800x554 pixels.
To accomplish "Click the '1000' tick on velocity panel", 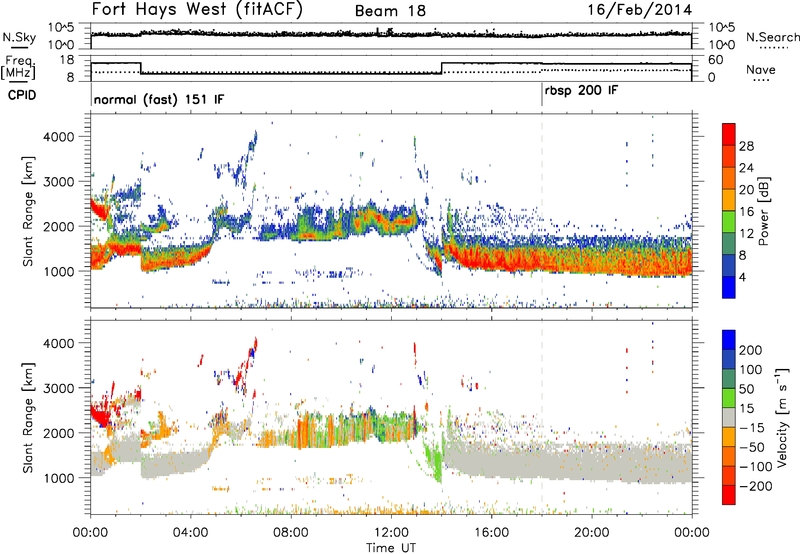I will point(58,478).
